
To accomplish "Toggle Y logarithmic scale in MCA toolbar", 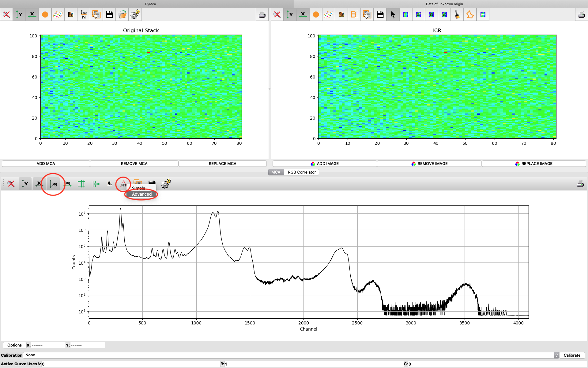I will (53, 184).
